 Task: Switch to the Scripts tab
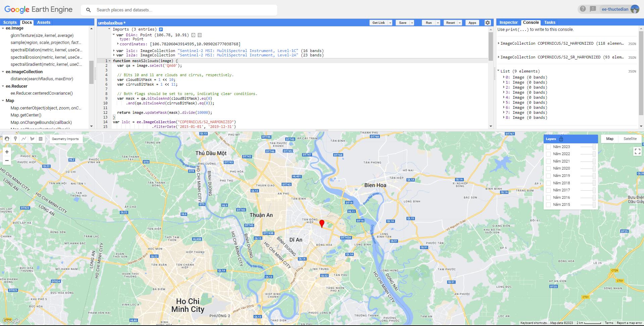pyautogui.click(x=10, y=22)
